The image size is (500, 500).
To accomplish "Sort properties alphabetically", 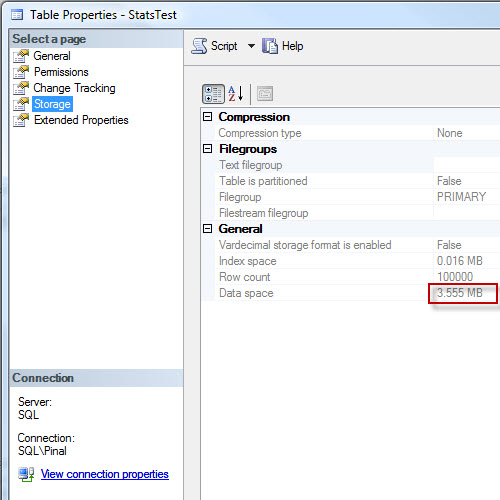I will [236, 94].
